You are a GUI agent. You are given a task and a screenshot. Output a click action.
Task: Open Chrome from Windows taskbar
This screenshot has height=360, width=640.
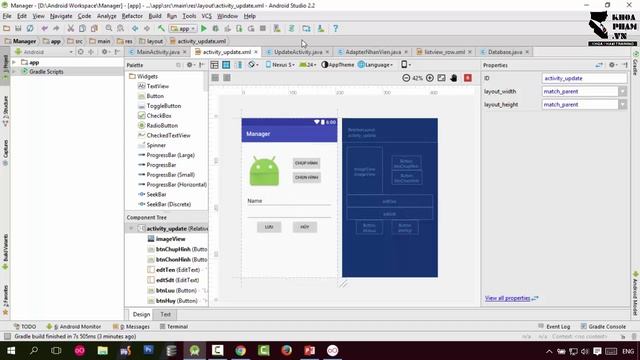(240, 351)
